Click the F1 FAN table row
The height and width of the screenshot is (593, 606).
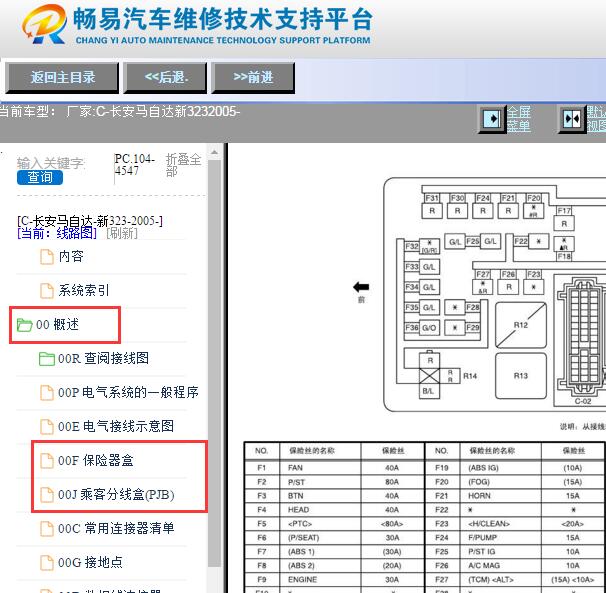click(334, 468)
